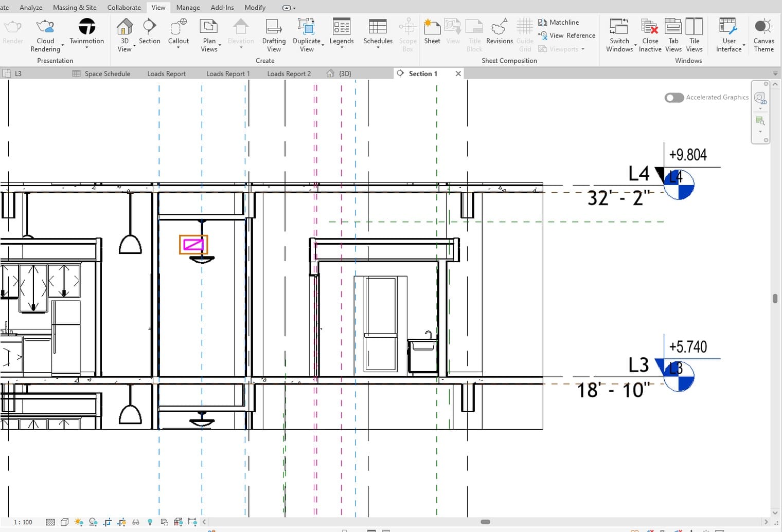This screenshot has height=532, width=782.
Task: Click the Temporary Hide/Isolate glasses icon
Action: [136, 522]
